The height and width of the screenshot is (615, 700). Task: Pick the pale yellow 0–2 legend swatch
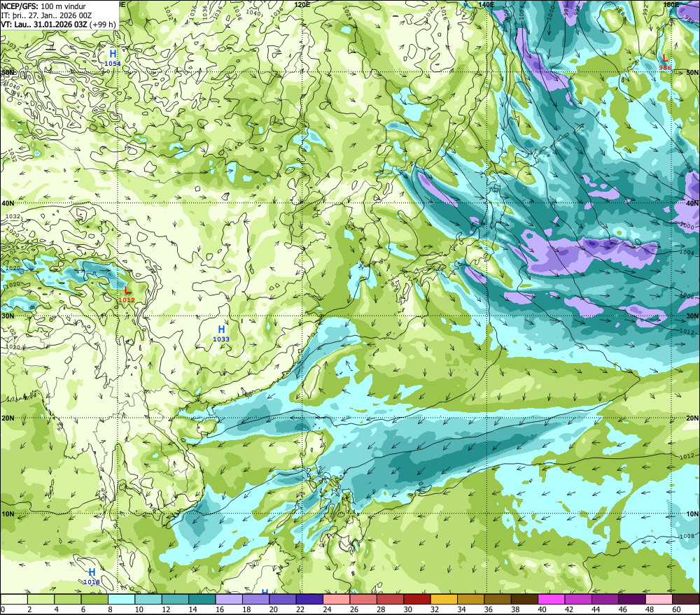tap(14, 599)
